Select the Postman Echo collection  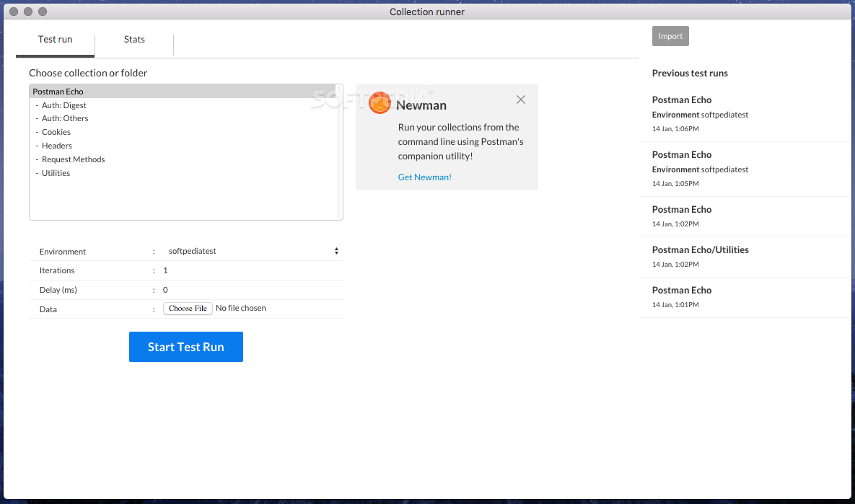pyautogui.click(x=183, y=92)
